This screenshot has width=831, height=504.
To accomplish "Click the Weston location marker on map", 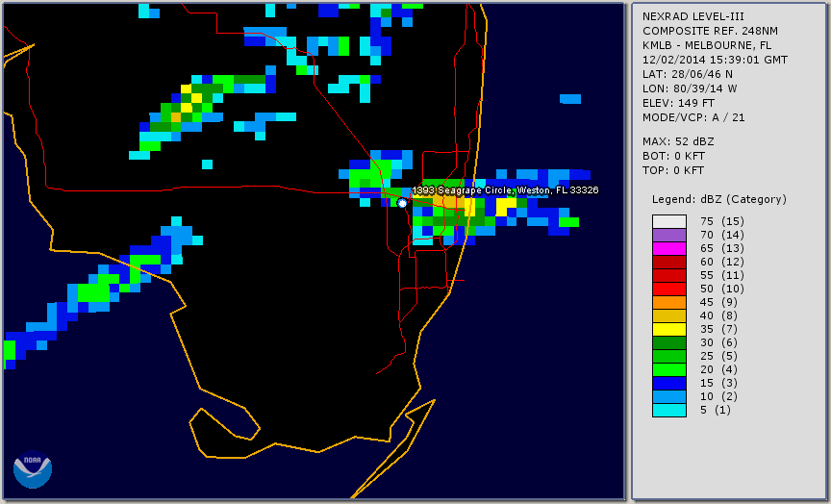I will click(x=402, y=203).
